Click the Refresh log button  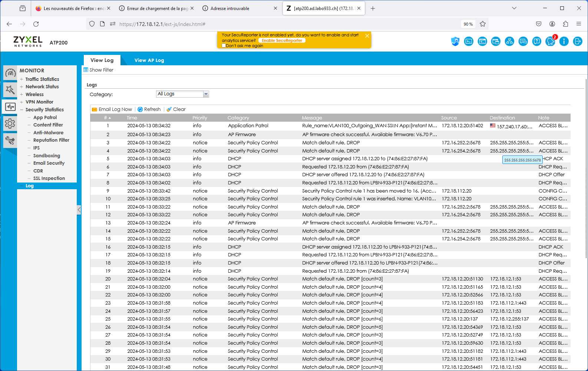coord(149,109)
